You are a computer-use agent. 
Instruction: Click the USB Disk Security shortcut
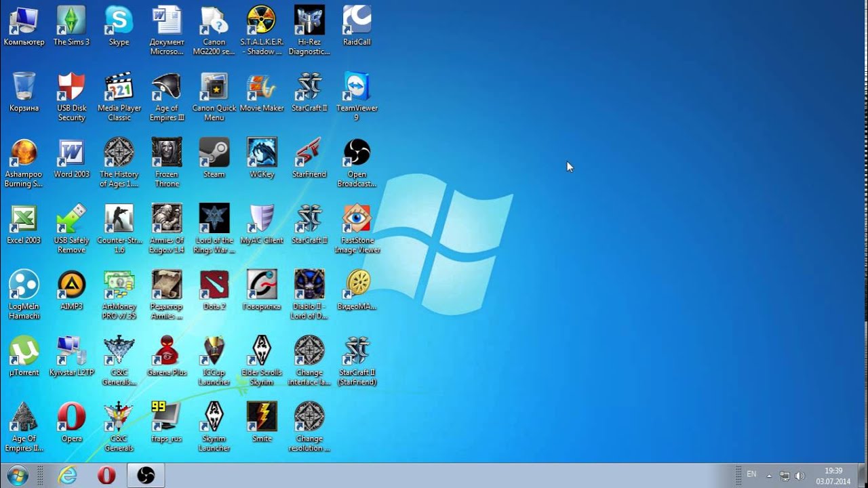pyautogui.click(x=71, y=98)
